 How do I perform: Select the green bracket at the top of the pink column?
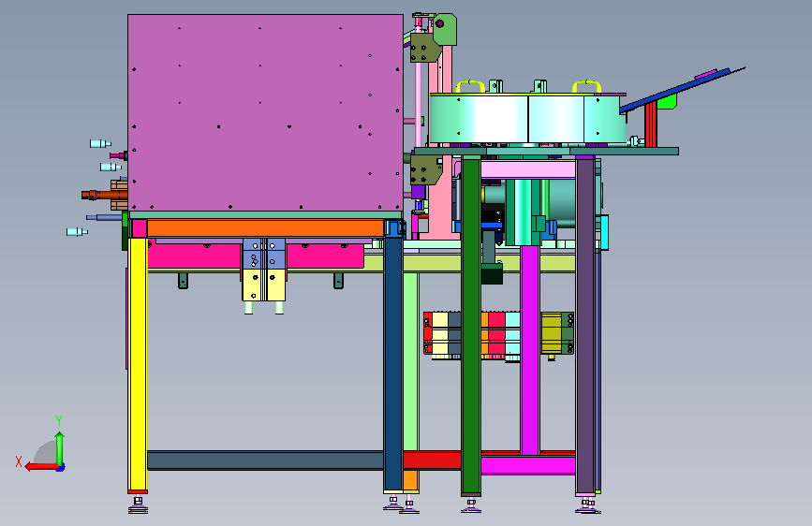coord(444,30)
